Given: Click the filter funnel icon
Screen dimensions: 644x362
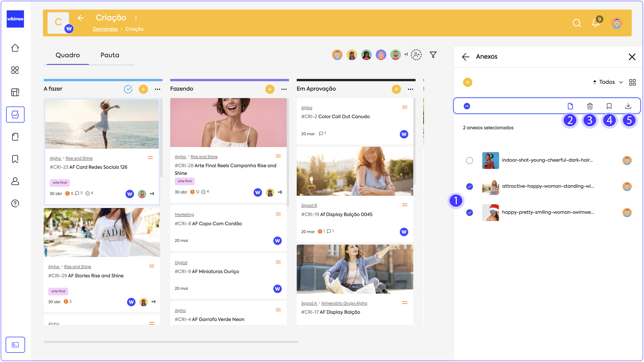Looking at the screenshot, I should click(433, 55).
